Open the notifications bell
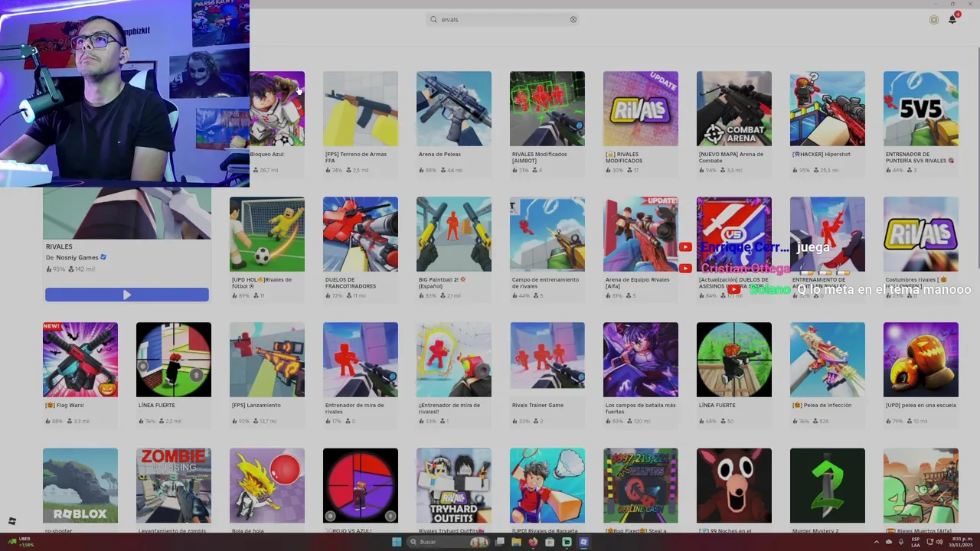The image size is (980, 551). [952, 19]
